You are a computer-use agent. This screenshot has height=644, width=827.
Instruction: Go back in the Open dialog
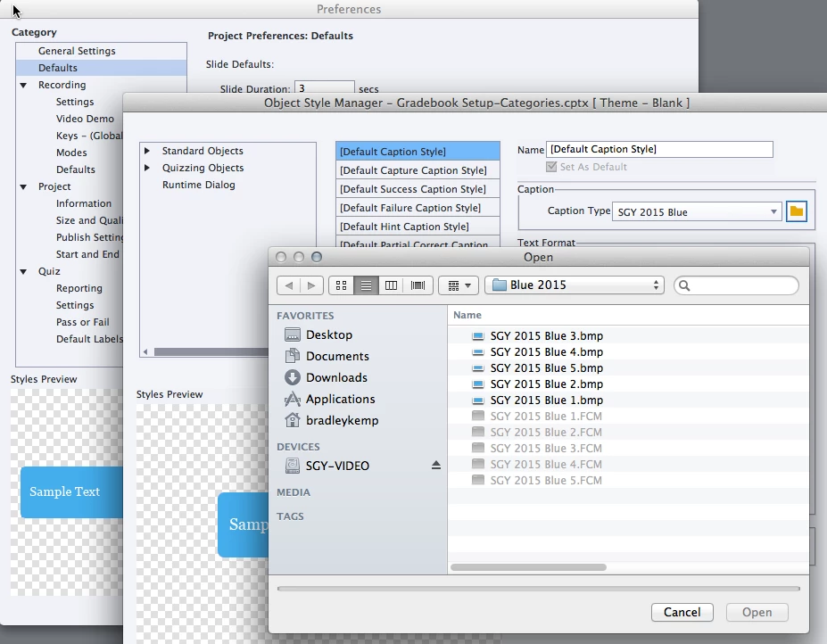click(x=288, y=285)
